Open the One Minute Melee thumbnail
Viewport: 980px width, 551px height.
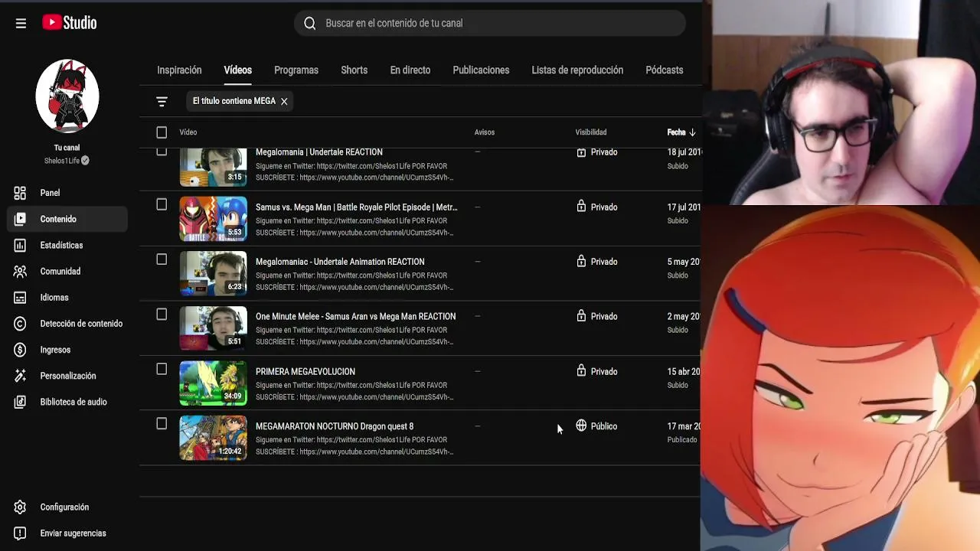point(214,328)
